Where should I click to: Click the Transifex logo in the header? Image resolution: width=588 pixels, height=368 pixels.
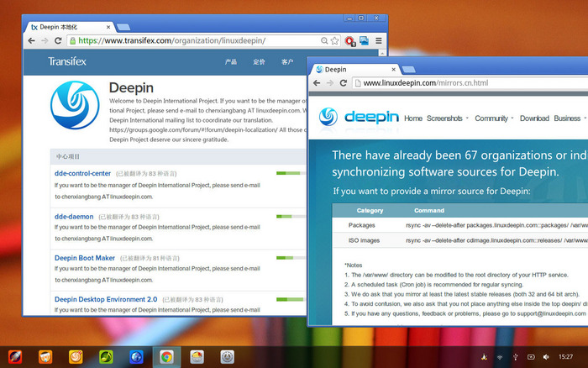(x=66, y=61)
